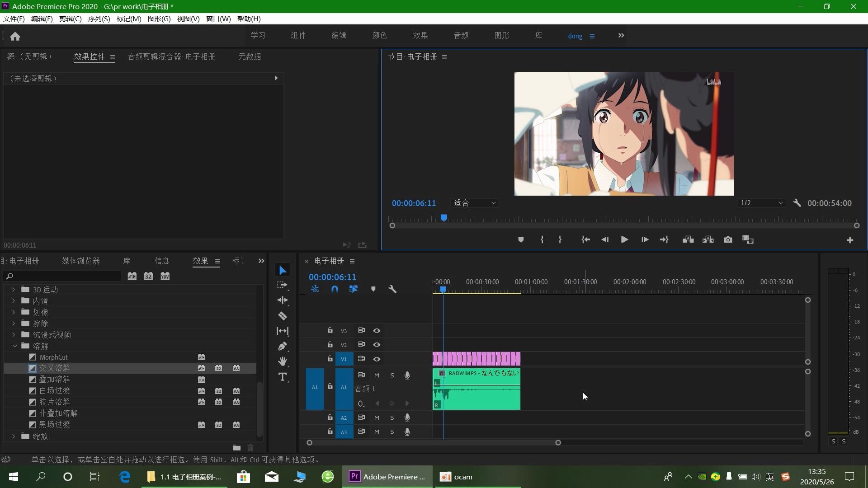Click Mark Out button
The image size is (868, 488).
coord(560,239)
